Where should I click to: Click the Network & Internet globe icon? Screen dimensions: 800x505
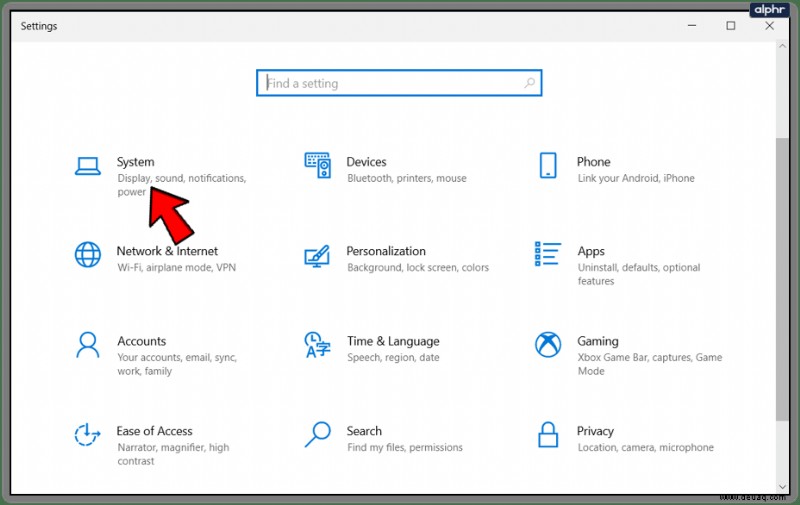pos(88,255)
